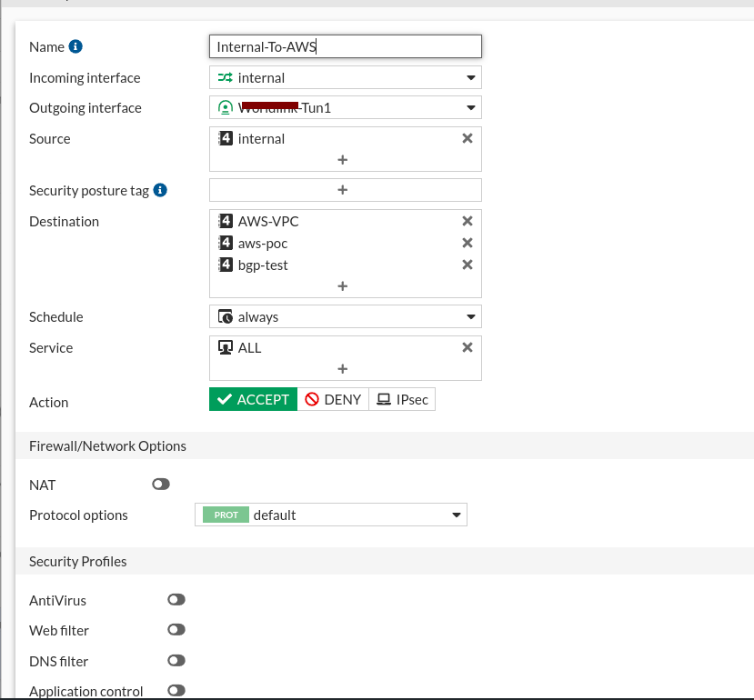This screenshot has width=754, height=700.
Task: Click plus to add a Security posture tag
Action: click(x=343, y=189)
